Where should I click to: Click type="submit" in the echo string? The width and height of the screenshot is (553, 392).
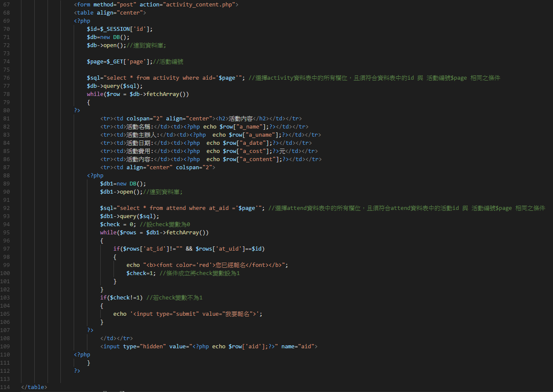click(178, 314)
